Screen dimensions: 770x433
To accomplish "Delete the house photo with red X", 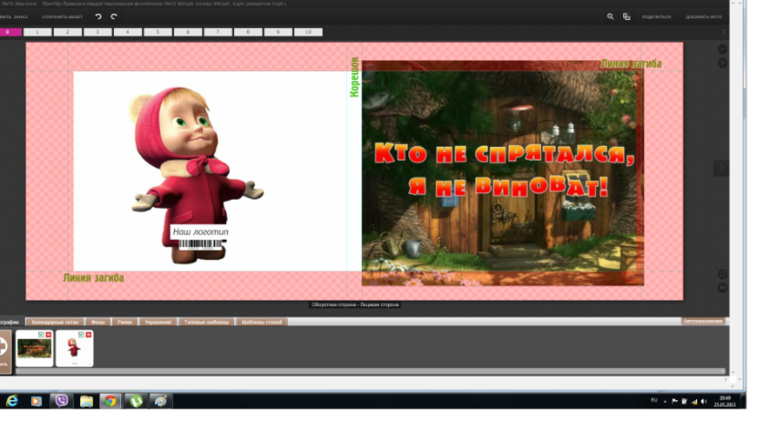I will pos(49,334).
